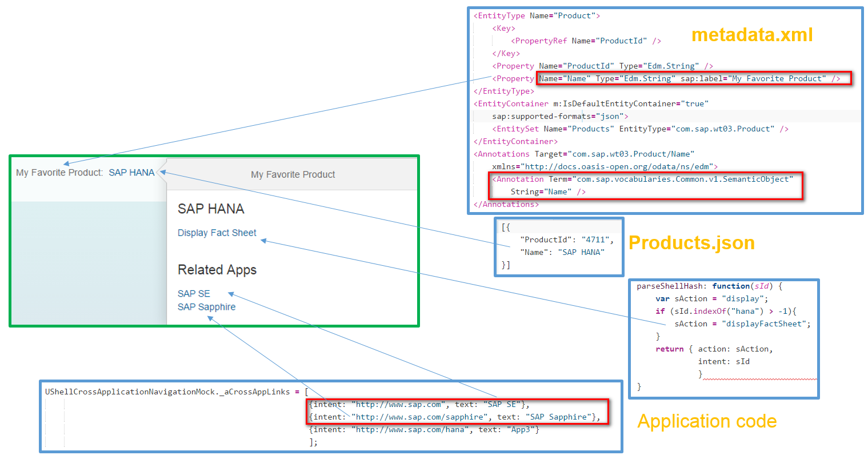Viewport: 868px width, 459px height.
Task: Click the var sAction = "display" line
Action: click(x=711, y=299)
